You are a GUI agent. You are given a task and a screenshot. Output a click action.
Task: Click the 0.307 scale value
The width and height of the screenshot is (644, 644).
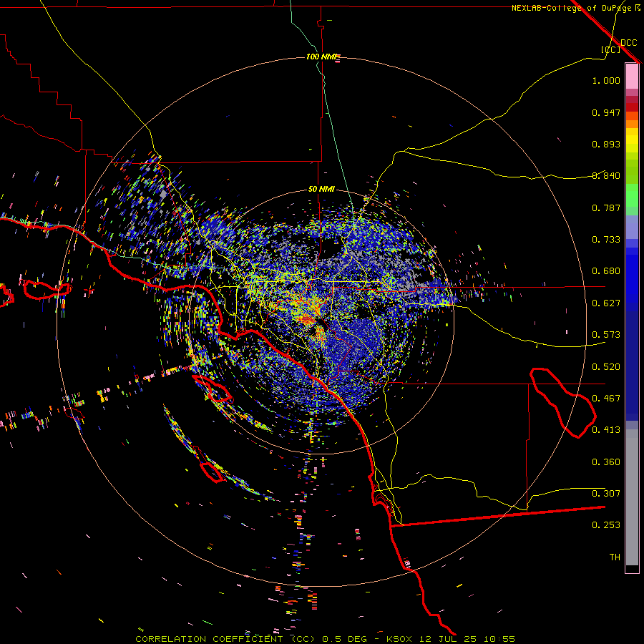pyautogui.click(x=606, y=494)
